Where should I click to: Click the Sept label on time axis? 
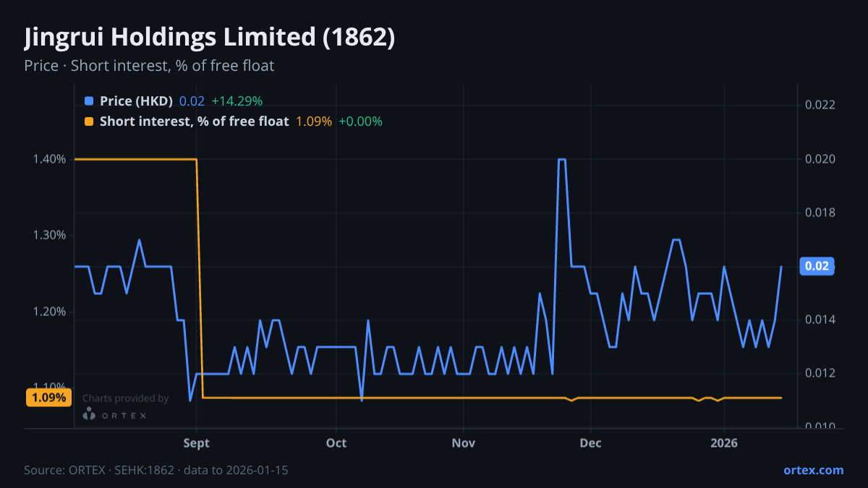coord(196,443)
